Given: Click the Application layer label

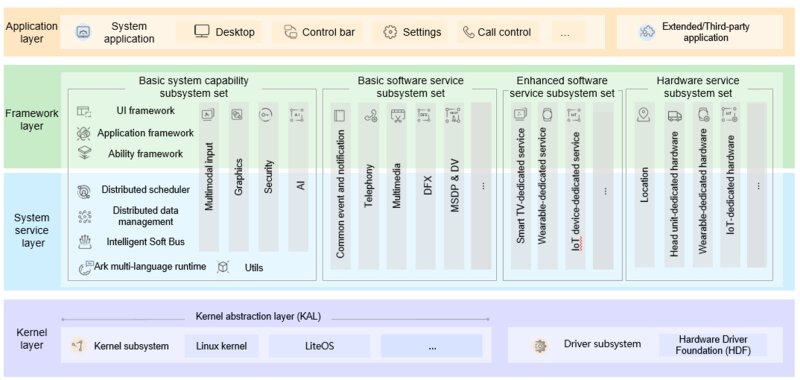Looking at the screenshot, I should tap(31, 32).
